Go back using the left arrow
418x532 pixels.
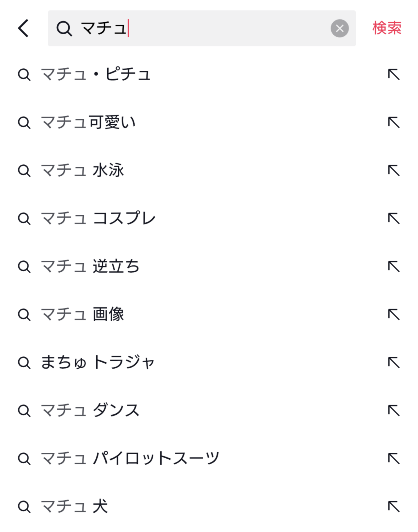23,28
